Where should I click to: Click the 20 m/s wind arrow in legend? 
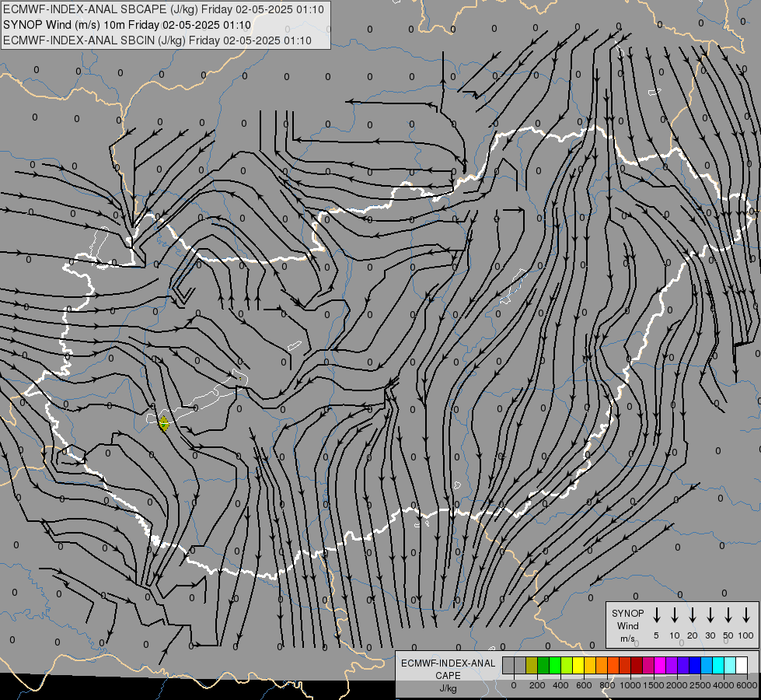(x=692, y=614)
